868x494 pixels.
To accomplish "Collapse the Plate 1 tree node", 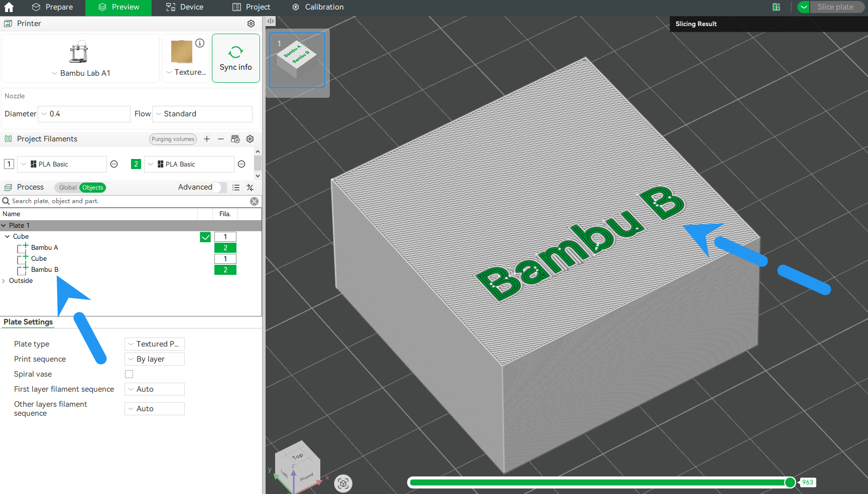I will point(4,226).
